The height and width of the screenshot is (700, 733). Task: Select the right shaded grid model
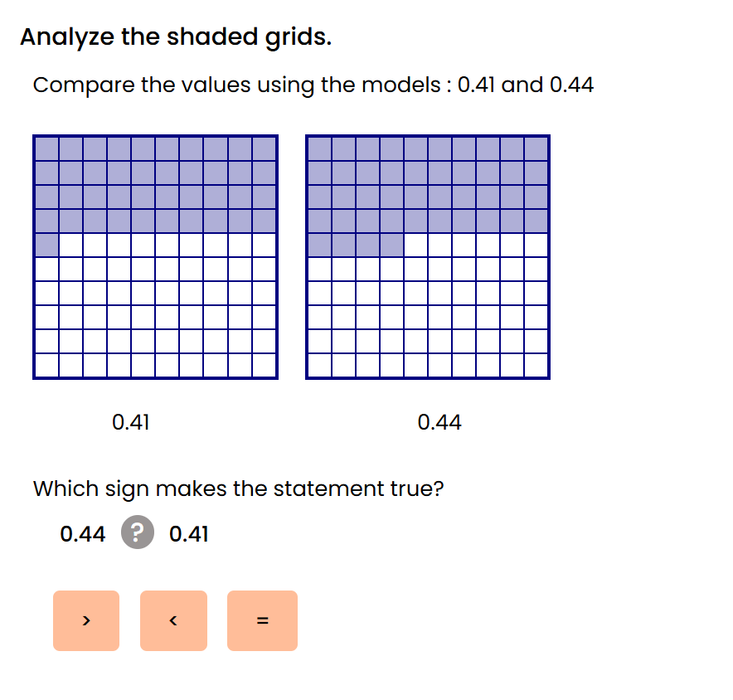point(428,257)
